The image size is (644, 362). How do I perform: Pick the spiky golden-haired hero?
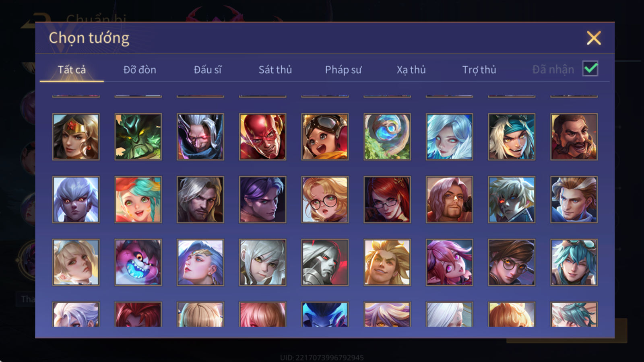387,262
